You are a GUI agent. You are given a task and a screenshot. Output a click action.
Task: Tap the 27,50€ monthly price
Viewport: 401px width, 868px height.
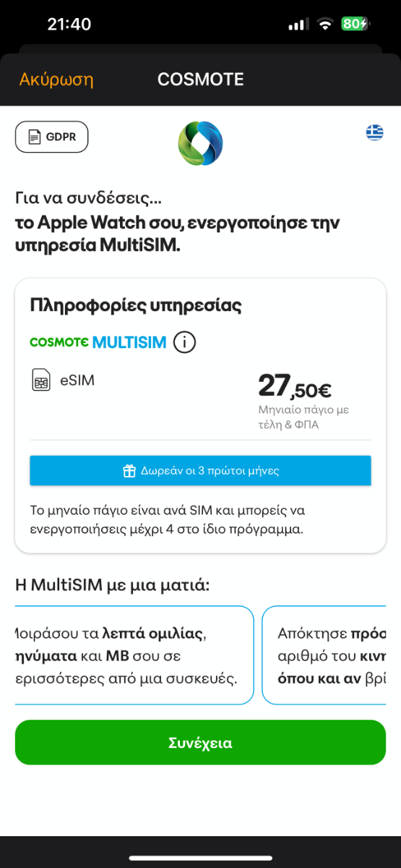click(295, 386)
